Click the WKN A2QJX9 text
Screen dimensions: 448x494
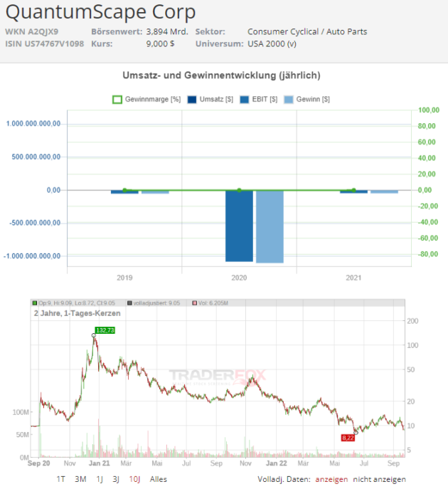coord(32,32)
